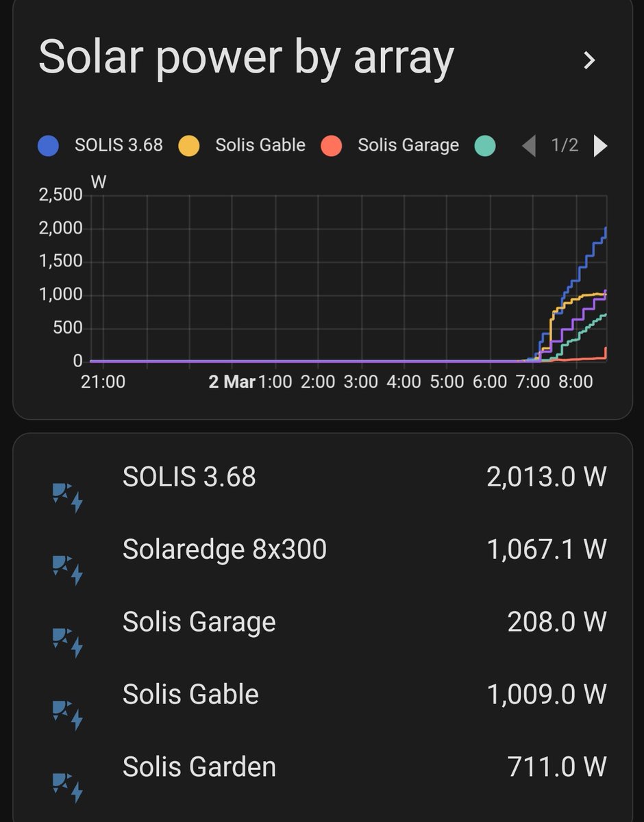
Task: Go to previous legend page arrow
Action: (529, 146)
